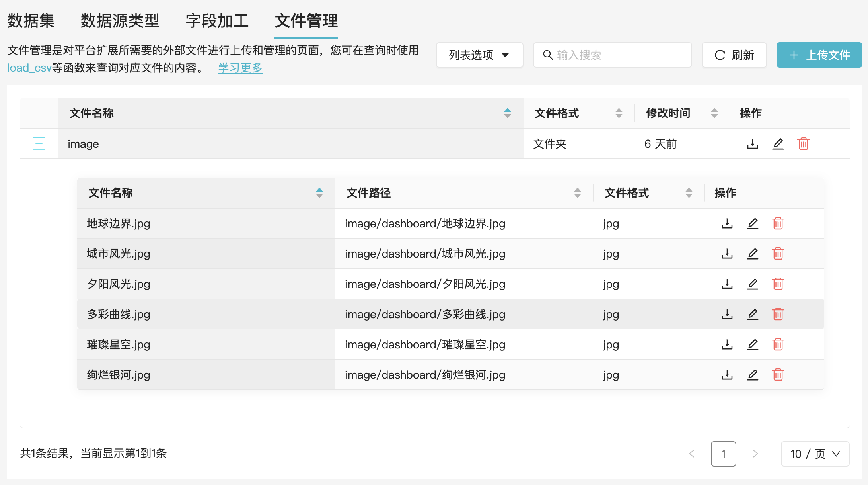Download 绚烂银河.jpg file

coord(727,375)
